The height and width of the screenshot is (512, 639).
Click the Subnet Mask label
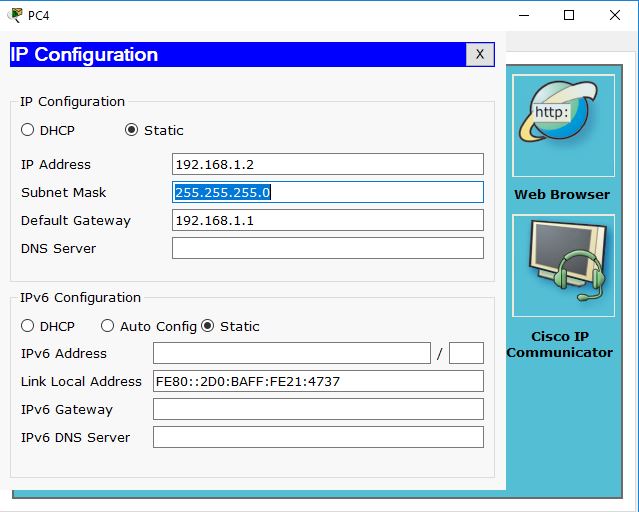point(64,192)
